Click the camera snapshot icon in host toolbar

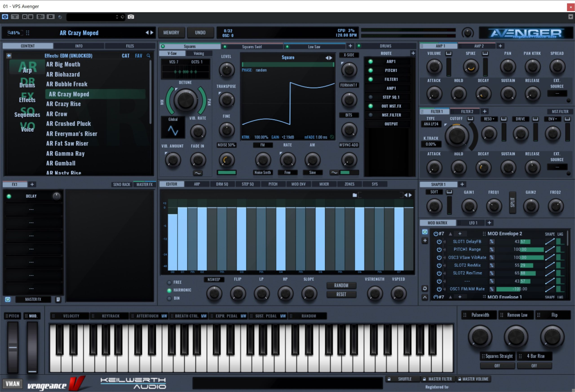(131, 17)
